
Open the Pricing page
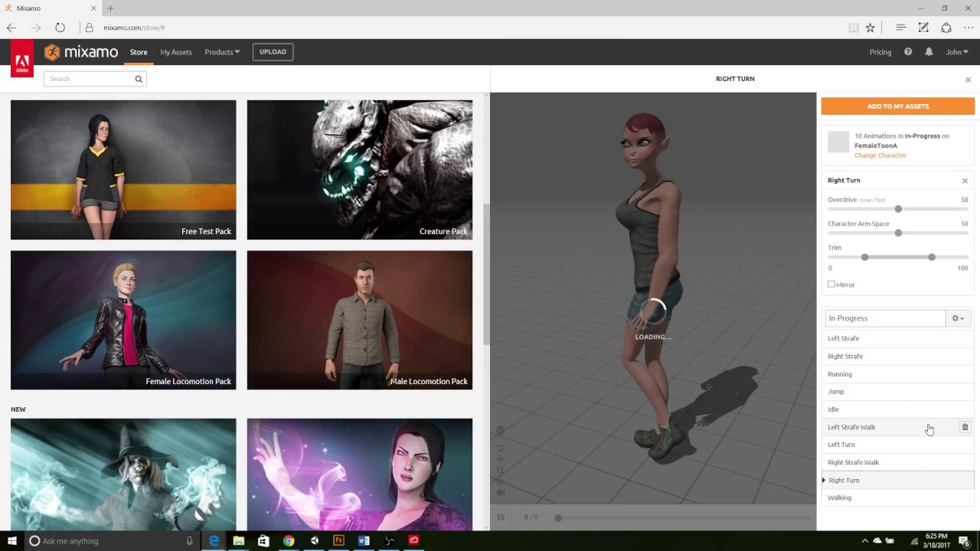pos(880,52)
